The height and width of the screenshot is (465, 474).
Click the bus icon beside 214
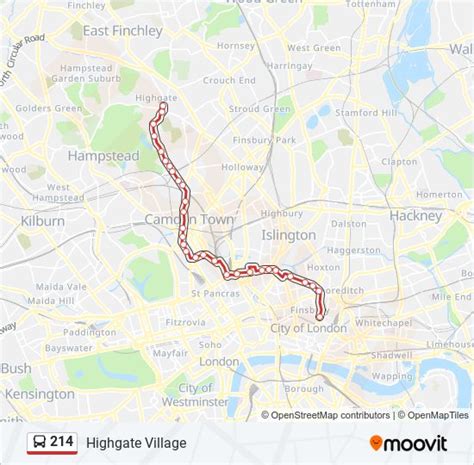pyautogui.click(x=40, y=442)
